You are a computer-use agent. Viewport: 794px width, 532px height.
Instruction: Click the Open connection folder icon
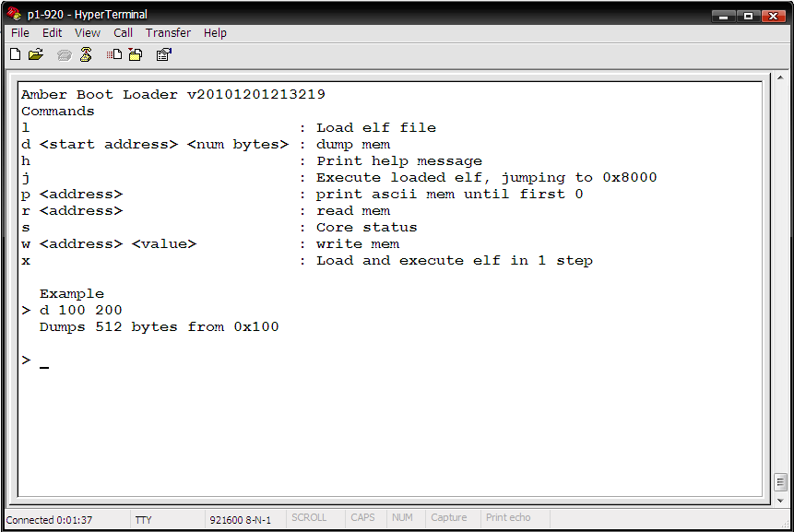point(36,54)
